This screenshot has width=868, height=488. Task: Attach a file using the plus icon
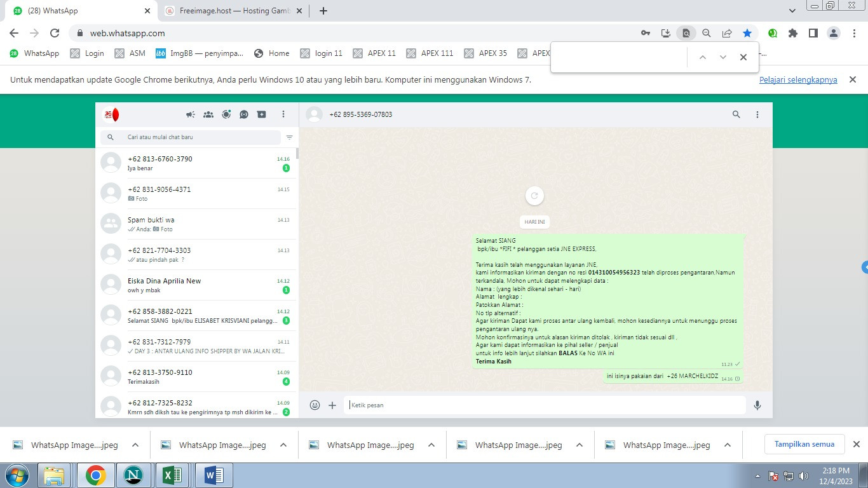click(x=332, y=405)
